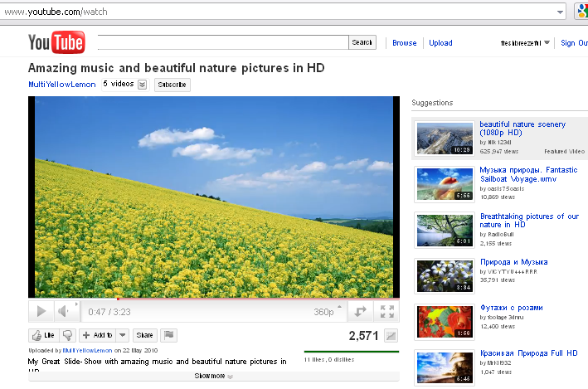Open the 360p quality menu
Screen dimensions: 588x389
(x=327, y=311)
